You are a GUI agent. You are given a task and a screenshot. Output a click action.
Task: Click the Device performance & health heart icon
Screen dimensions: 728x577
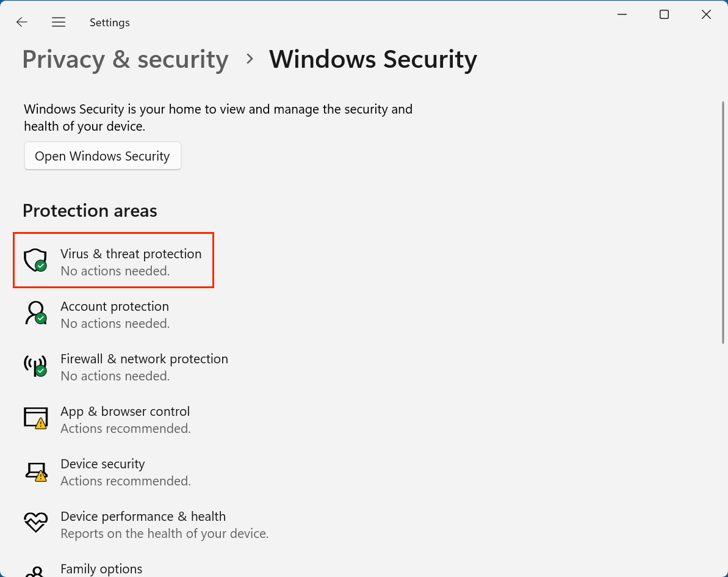click(x=35, y=523)
